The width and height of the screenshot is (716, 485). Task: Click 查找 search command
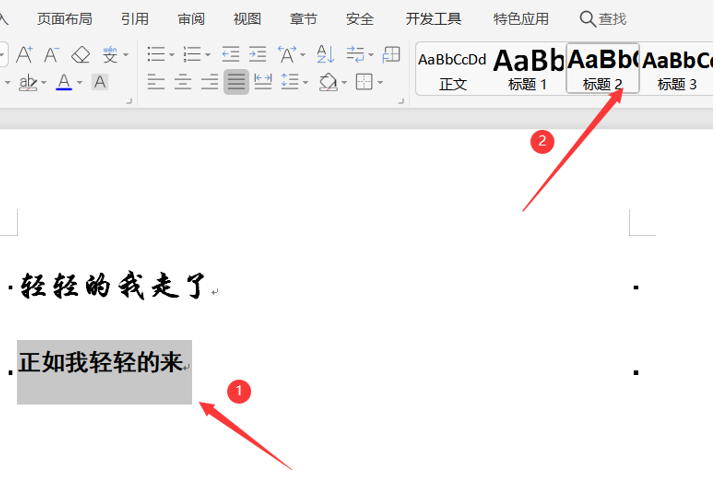612,19
